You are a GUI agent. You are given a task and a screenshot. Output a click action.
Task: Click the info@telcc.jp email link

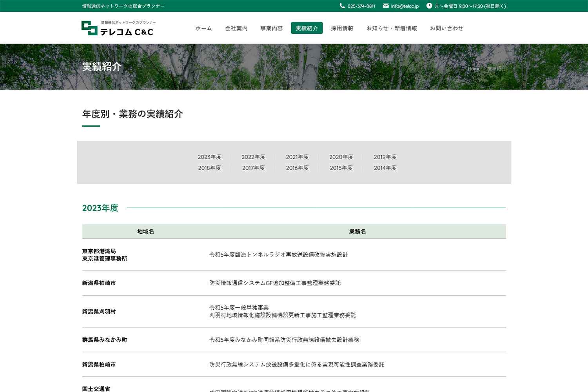click(405, 6)
